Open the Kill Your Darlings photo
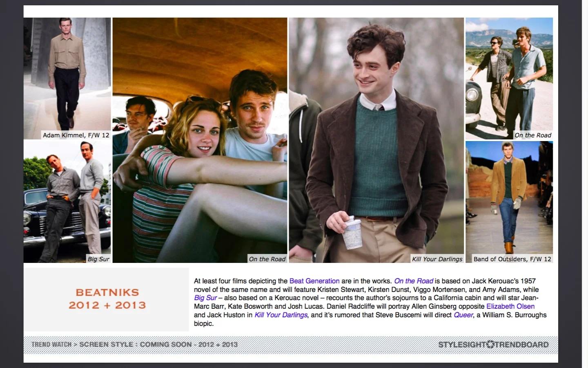 point(376,140)
